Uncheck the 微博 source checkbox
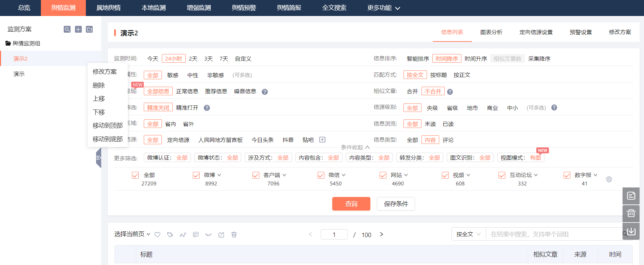 [196, 175]
